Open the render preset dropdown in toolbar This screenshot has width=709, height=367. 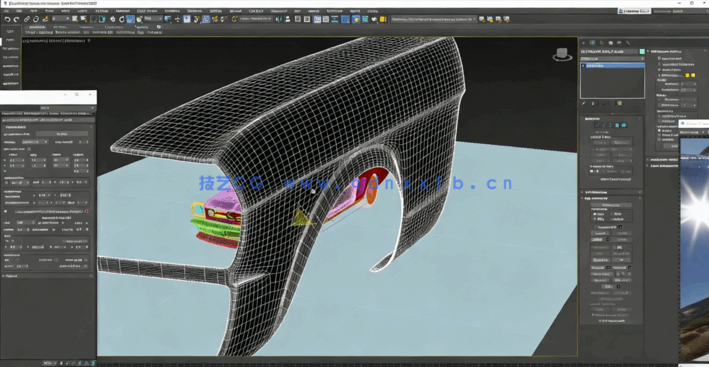434,19
